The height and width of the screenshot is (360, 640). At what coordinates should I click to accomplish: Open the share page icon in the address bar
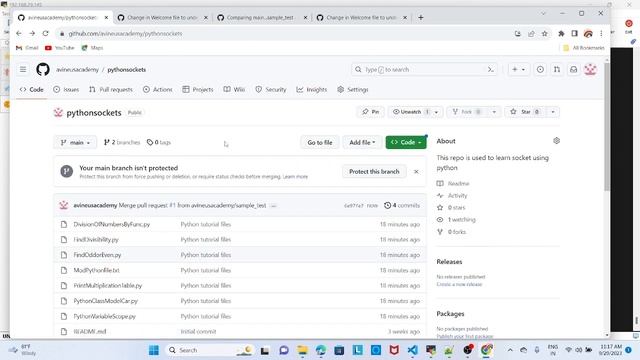(x=531, y=33)
